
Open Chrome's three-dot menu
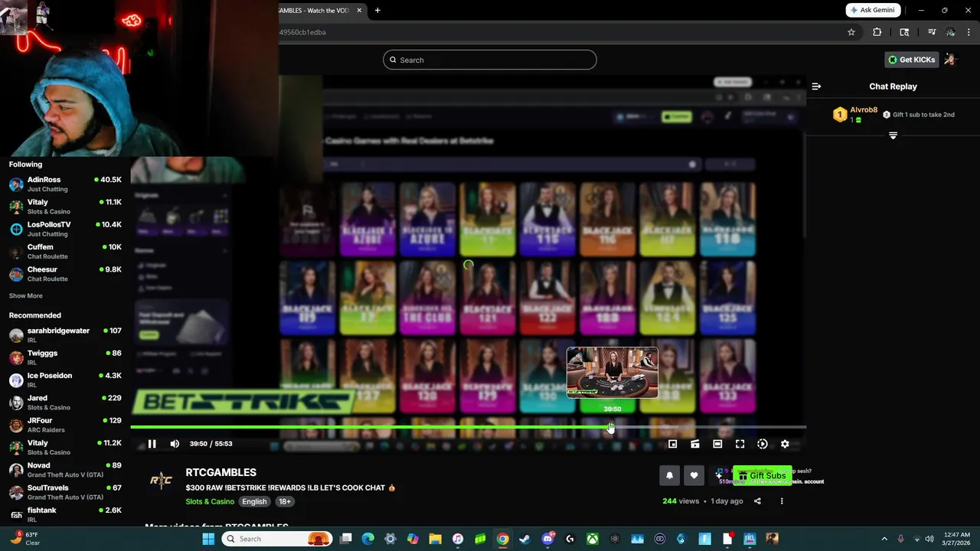(x=969, y=32)
